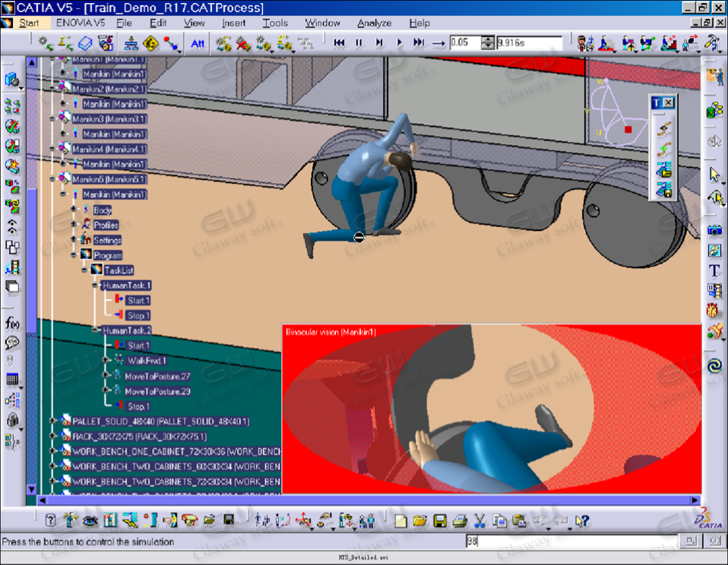Click the speech bubble icon below f(x)

point(12,342)
